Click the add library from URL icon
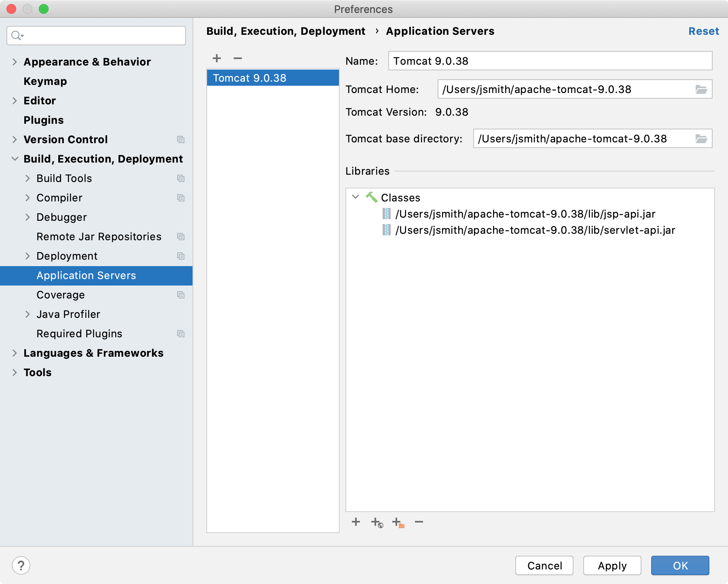 pos(377,522)
